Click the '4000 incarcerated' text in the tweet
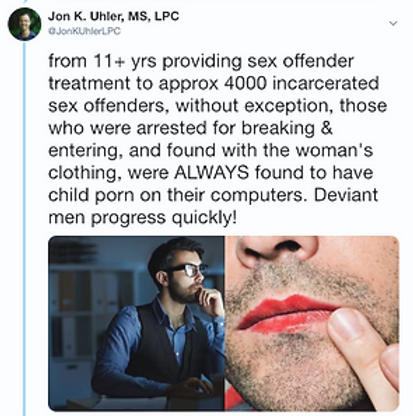The image size is (413, 416). click(301, 83)
